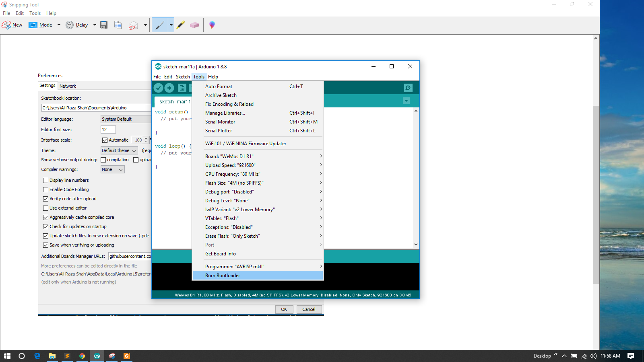Click the Snipping Tool taskbar icon
644x362 pixels.
pos(112,356)
